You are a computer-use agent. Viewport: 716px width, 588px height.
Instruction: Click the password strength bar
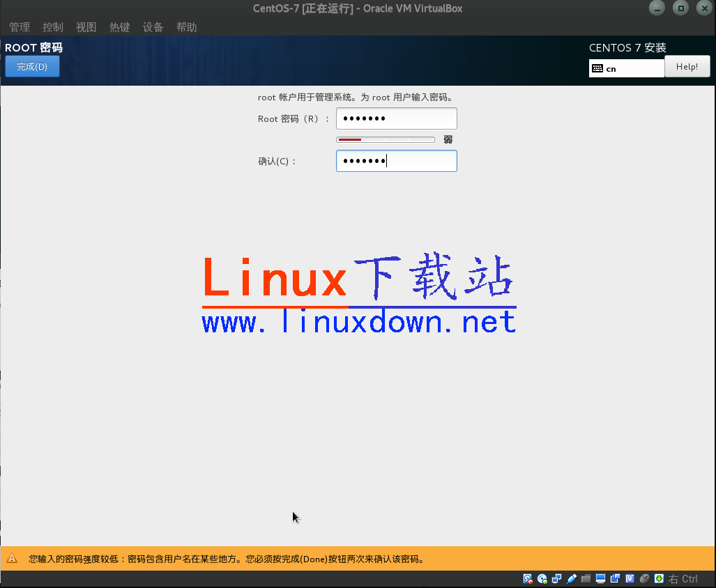coord(386,139)
